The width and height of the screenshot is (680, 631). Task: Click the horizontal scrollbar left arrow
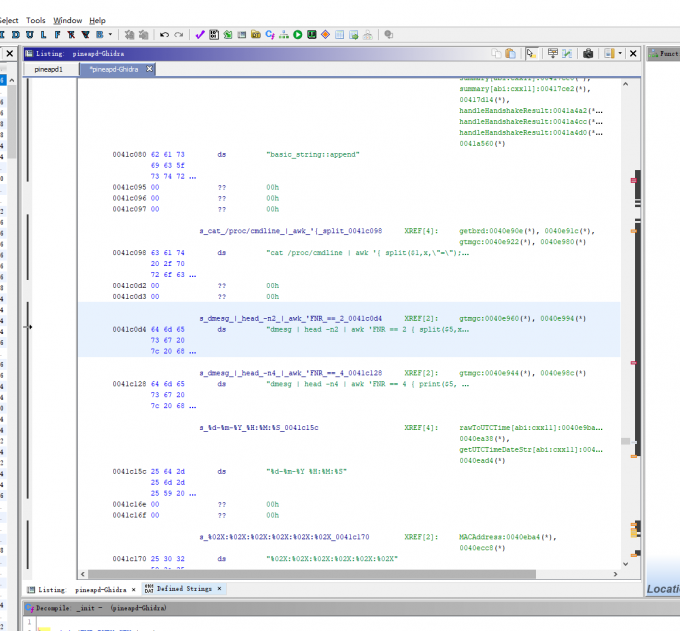83,574
